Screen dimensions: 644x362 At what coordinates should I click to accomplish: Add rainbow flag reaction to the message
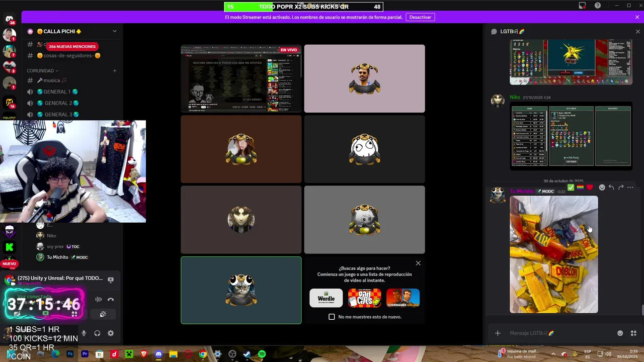580,188
